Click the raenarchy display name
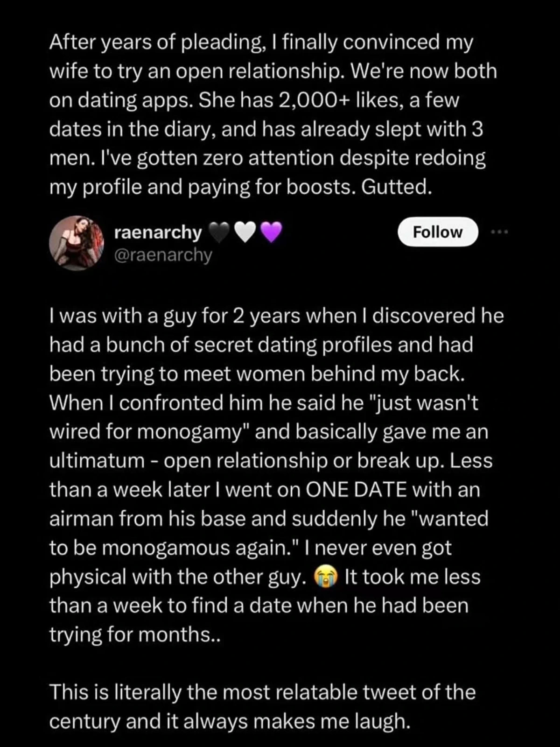 (158, 232)
